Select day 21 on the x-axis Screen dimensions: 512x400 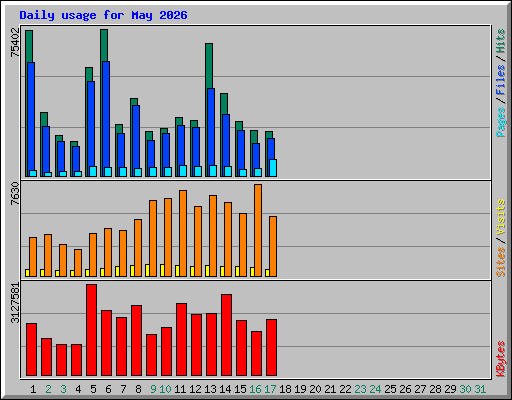tap(330, 389)
